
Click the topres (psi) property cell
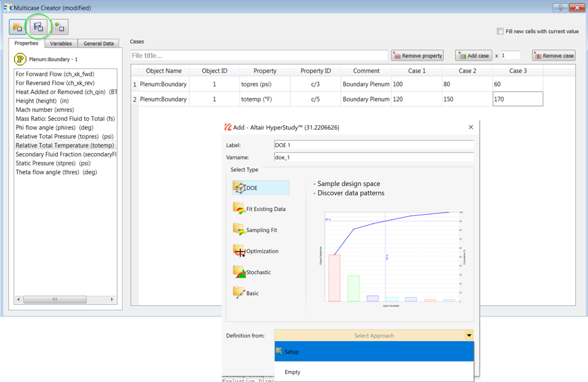pos(265,84)
